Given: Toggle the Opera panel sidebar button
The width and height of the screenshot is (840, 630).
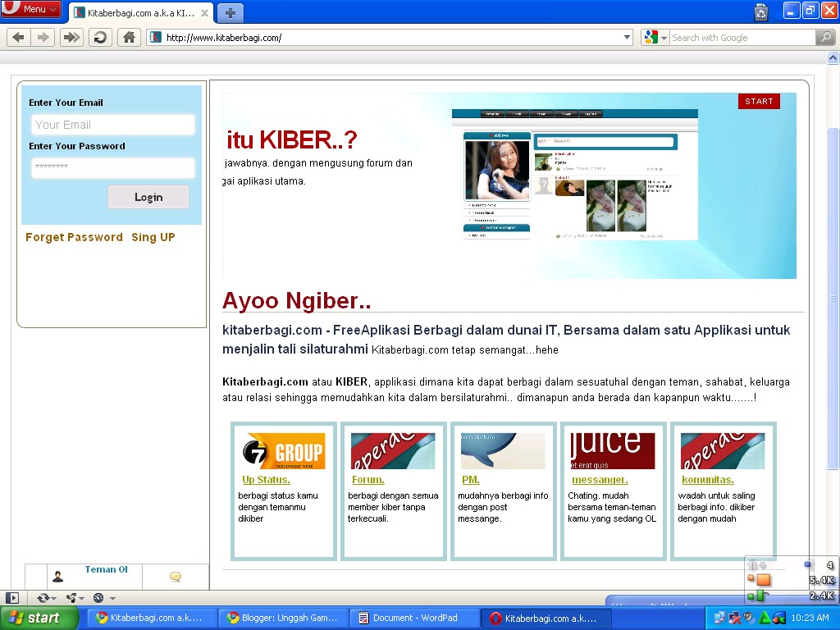Looking at the screenshot, I should point(11,598).
